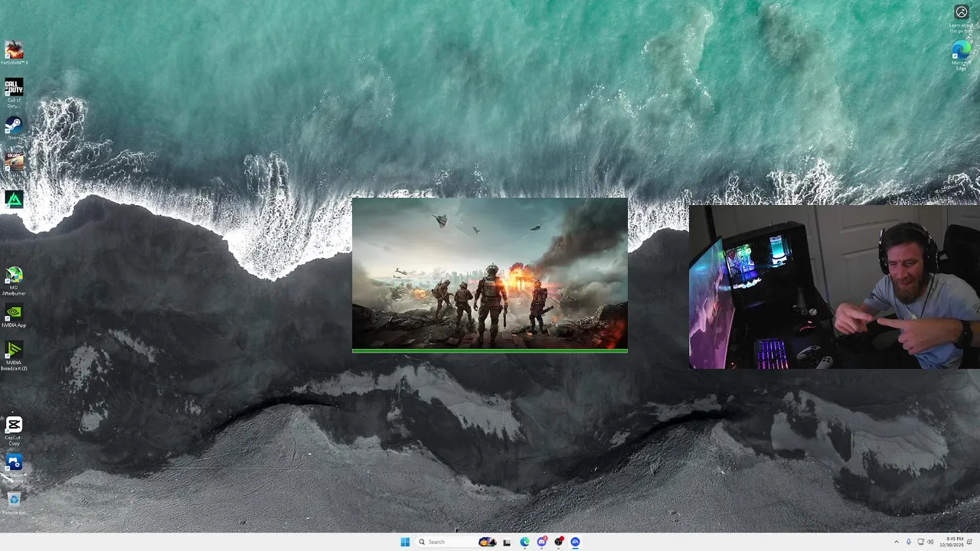The image size is (980, 551).
Task: Switch to Microsoft Edge in the taskbar
Action: coord(524,542)
